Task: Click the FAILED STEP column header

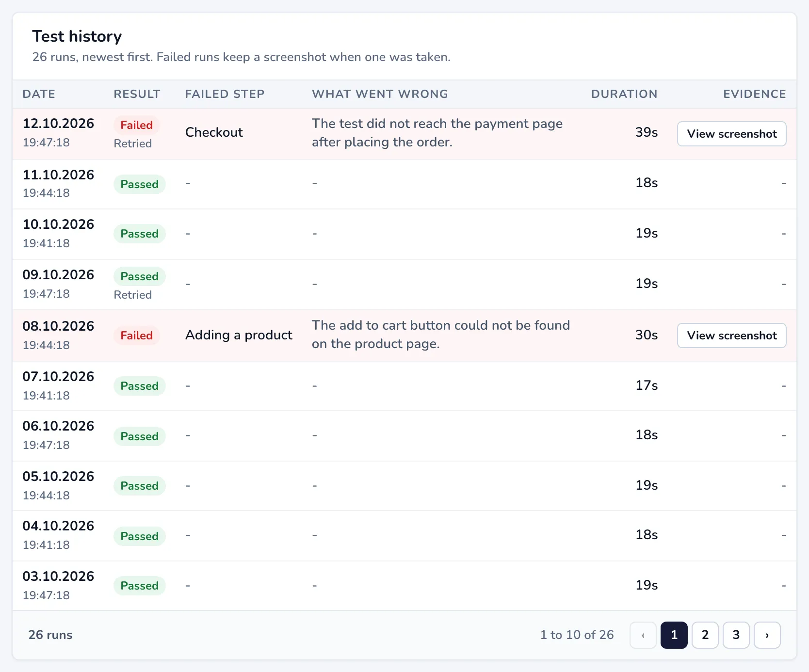Action: tap(225, 94)
